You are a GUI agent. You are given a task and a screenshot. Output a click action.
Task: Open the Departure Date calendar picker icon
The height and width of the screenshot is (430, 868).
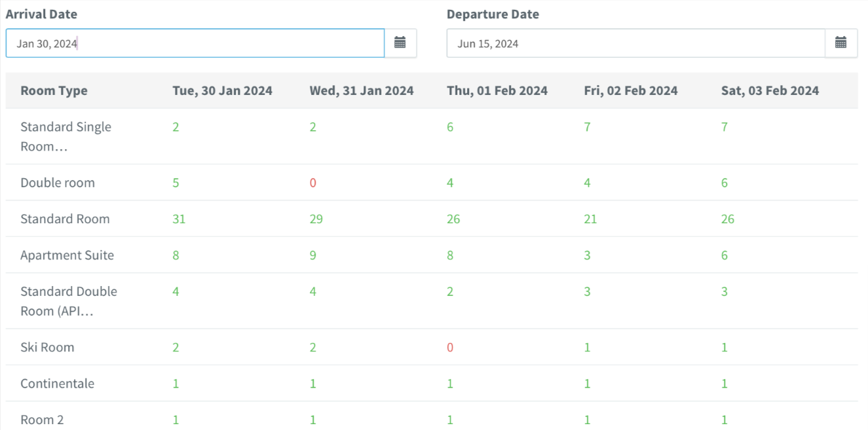point(841,43)
